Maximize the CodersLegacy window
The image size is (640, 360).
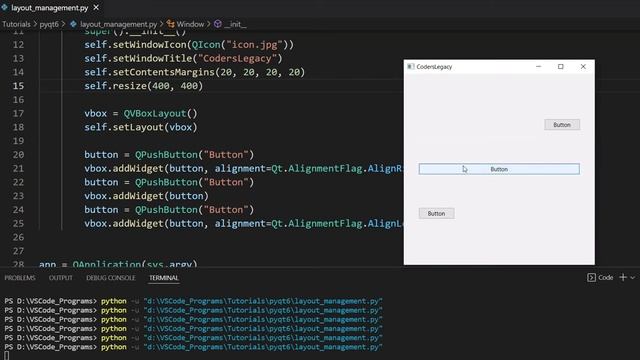(561, 67)
